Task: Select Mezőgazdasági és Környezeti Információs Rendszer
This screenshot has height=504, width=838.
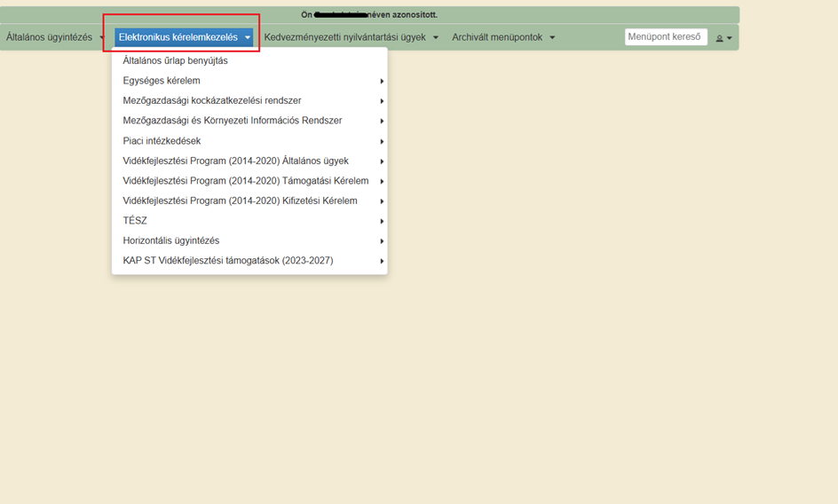Action: click(249, 121)
